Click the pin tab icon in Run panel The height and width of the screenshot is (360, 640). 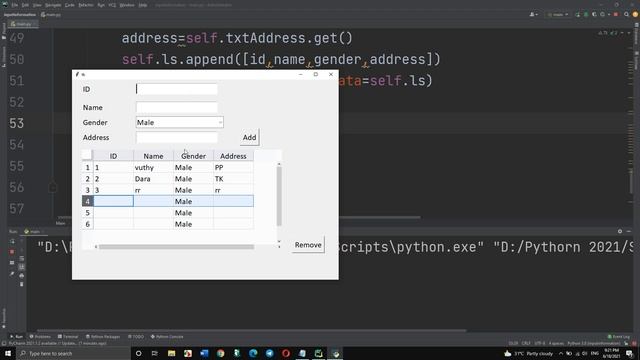point(12,274)
